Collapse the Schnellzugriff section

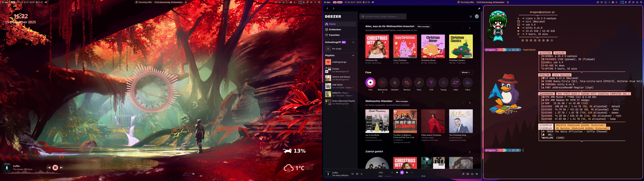353,42
